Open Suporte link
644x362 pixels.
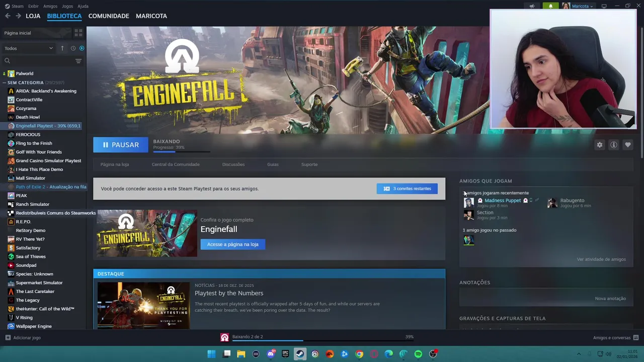[x=309, y=164]
